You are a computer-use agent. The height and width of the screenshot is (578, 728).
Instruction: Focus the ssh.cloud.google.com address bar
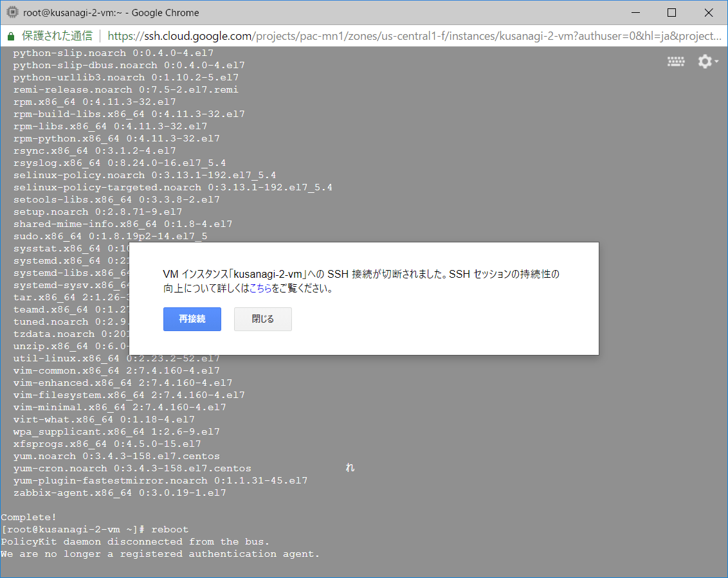point(412,36)
